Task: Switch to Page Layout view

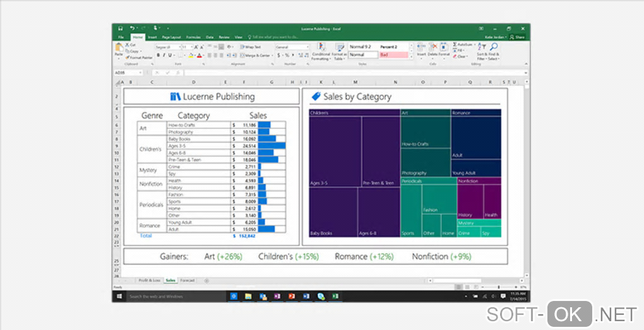Action: tap(467, 287)
